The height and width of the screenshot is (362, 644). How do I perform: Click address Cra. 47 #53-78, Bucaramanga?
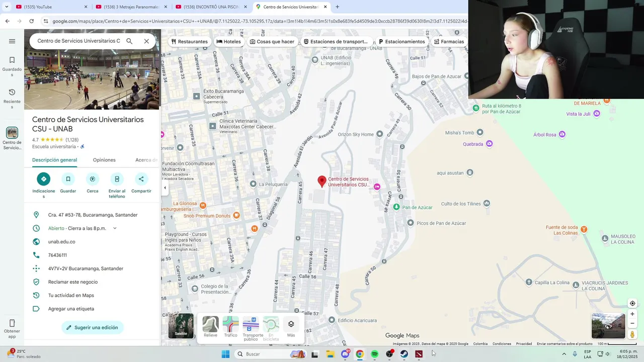[x=93, y=215]
